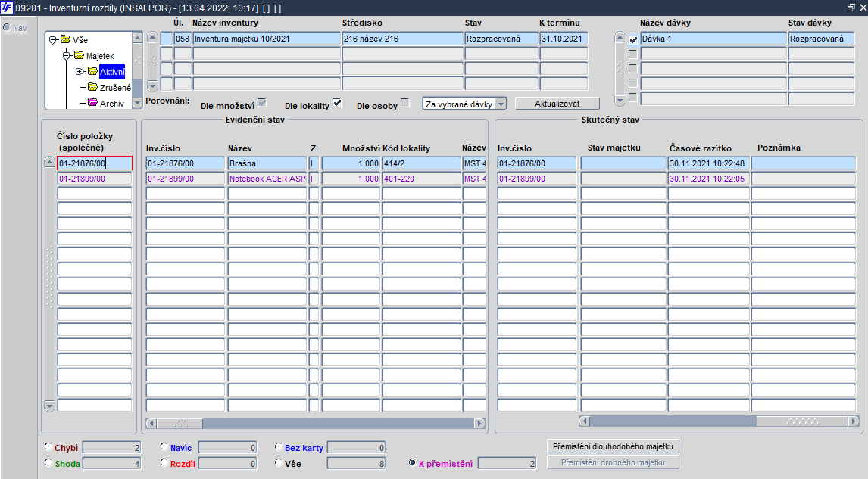Check the Dle osoby checkbox

404,102
